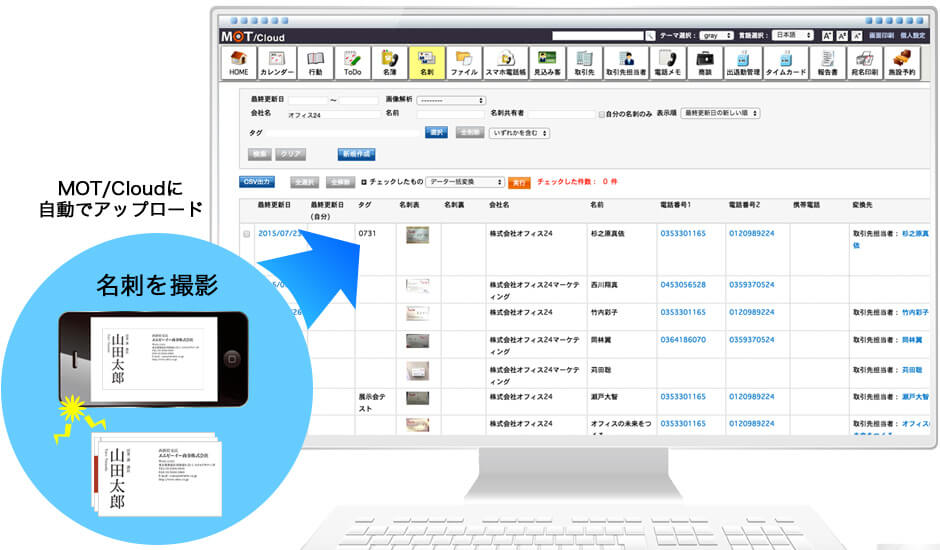Click the 新規作成 create new button
940x550 pixels.
356,154
